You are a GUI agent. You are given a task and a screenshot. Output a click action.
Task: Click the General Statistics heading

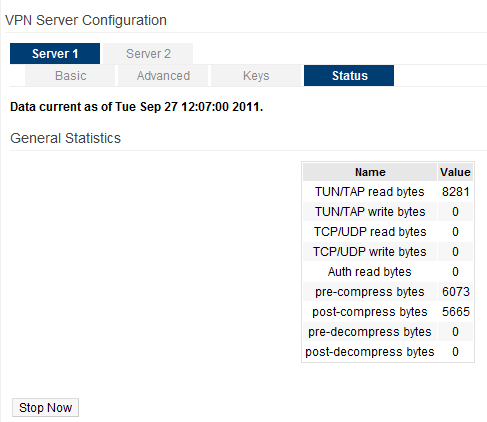point(65,138)
